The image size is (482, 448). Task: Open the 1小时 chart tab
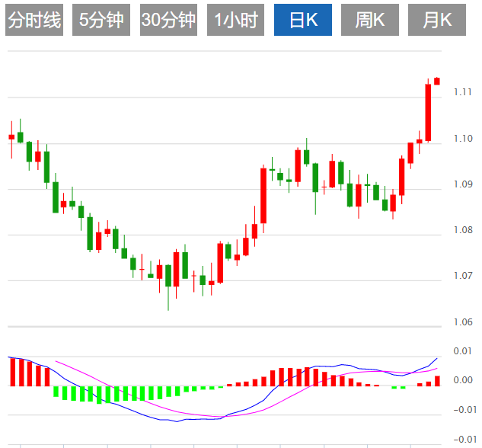pyautogui.click(x=235, y=20)
